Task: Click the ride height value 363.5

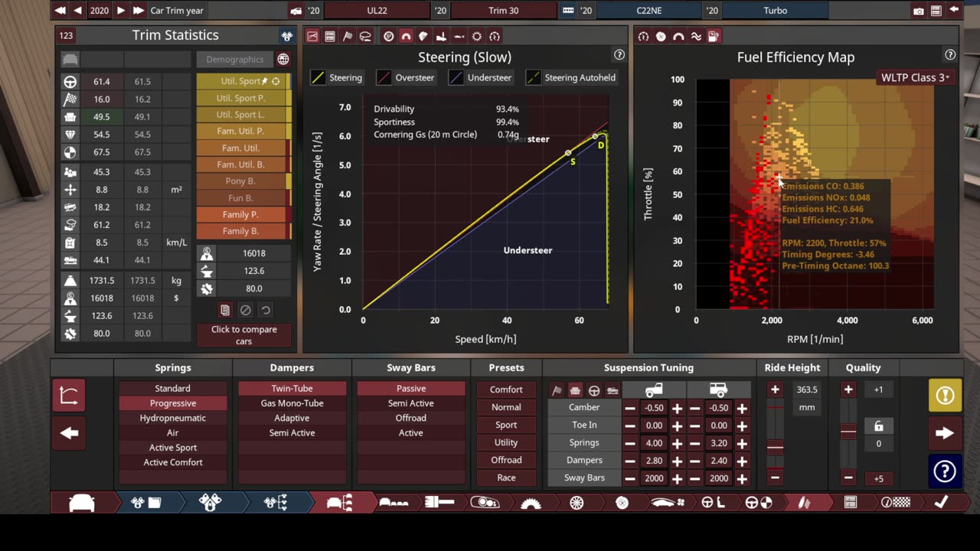Action: (x=807, y=390)
